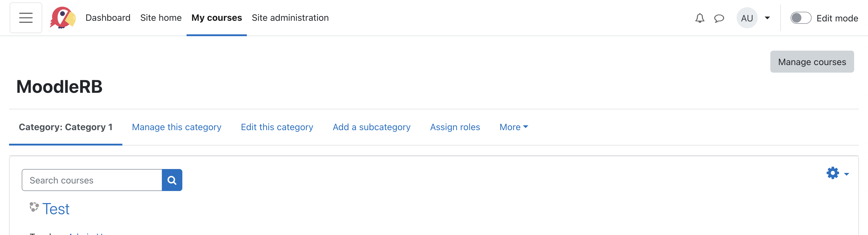Click the Test course icon
868x235 pixels.
pos(34,207)
